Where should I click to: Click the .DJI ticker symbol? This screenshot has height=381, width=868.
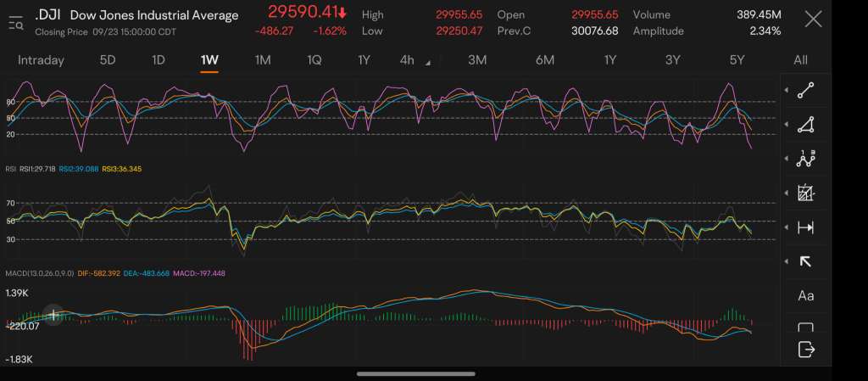click(47, 15)
